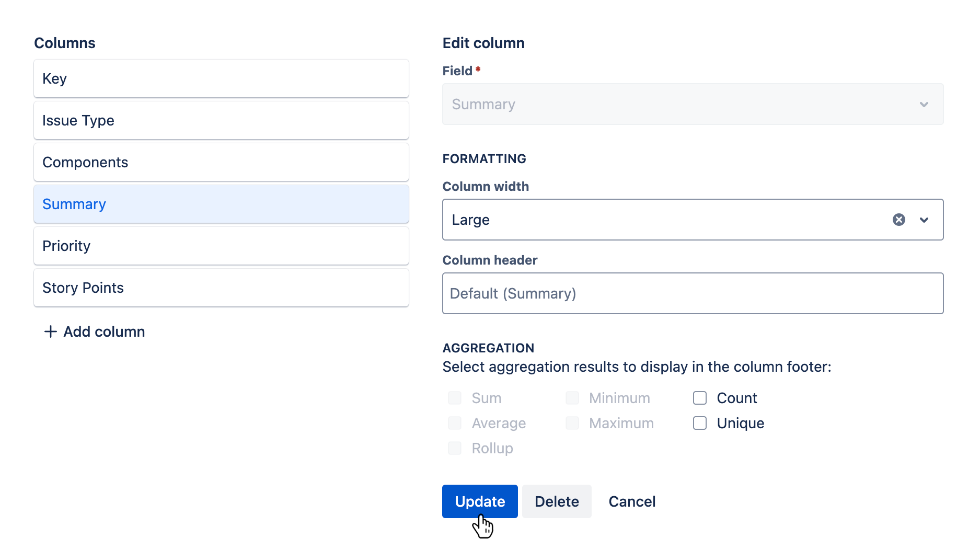Click the Large value in Column width
Viewport: 980px width, 549px height.
click(x=470, y=220)
